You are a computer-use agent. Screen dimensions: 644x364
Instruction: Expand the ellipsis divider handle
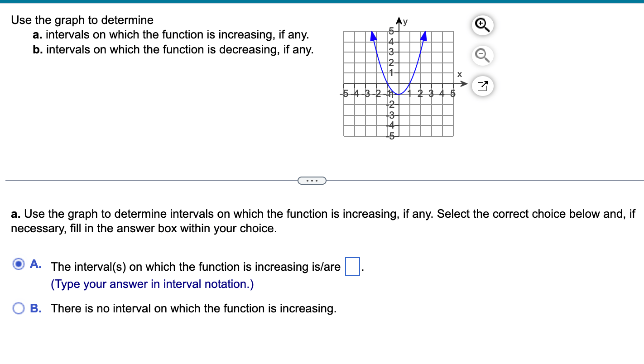pos(312,181)
